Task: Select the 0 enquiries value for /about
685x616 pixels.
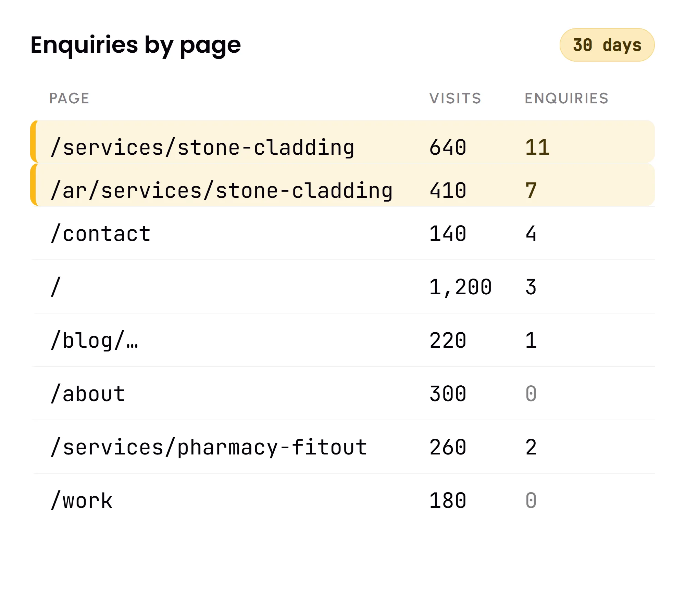Action: tap(531, 394)
